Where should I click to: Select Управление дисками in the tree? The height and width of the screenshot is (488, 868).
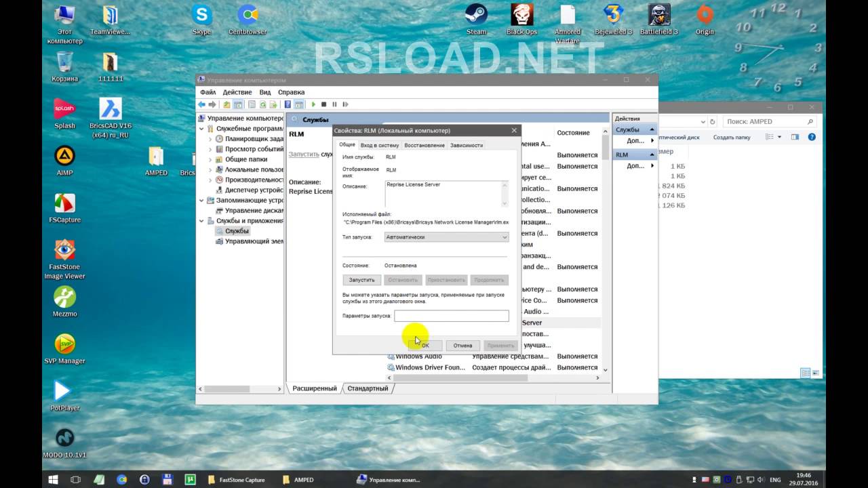(254, 211)
